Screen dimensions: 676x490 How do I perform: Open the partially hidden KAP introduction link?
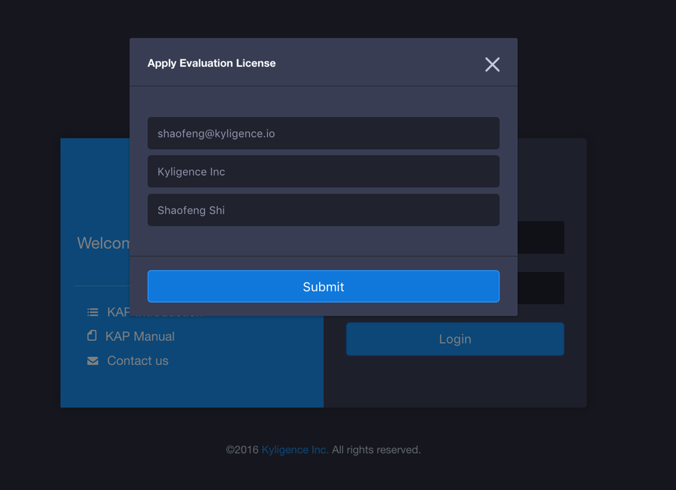tap(118, 313)
